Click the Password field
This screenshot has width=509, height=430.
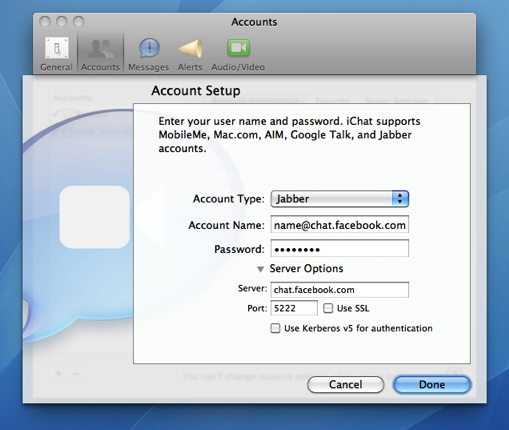click(340, 249)
